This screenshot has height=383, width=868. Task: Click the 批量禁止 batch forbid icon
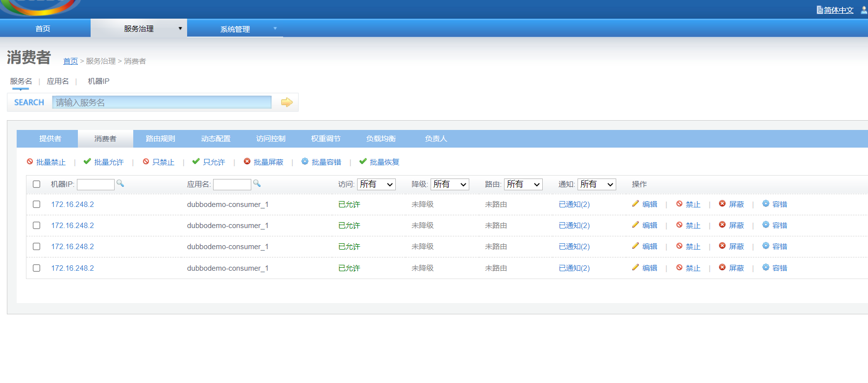click(x=30, y=161)
